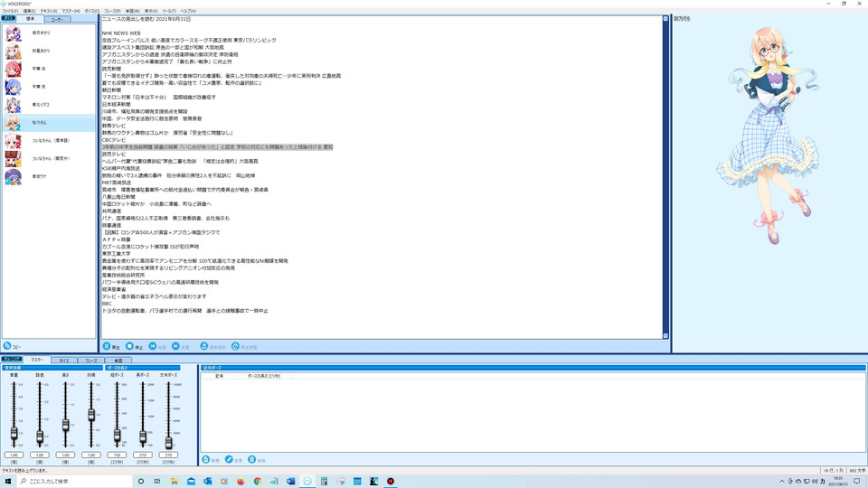This screenshot has width=868, height=488.
Task: Open the 表示(V) menu
Action: click(151, 11)
